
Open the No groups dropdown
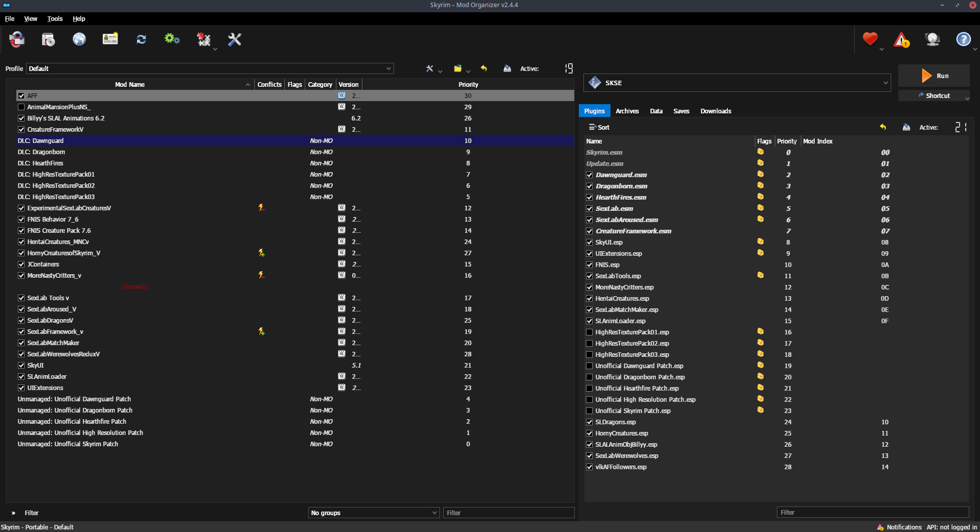[x=374, y=513]
